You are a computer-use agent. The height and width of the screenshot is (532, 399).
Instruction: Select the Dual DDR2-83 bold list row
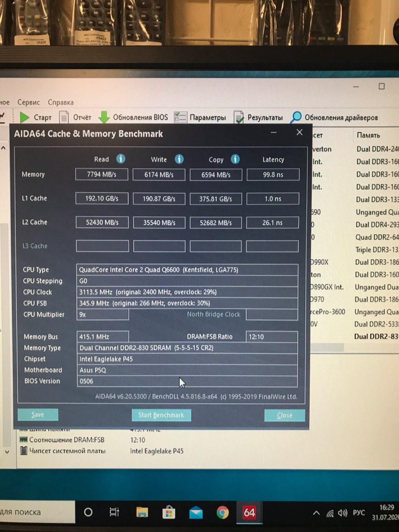point(376,336)
